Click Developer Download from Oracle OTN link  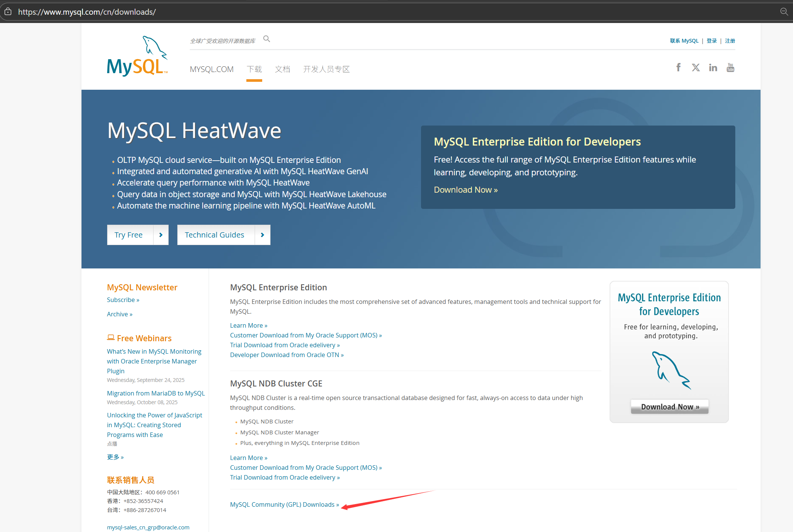(x=287, y=355)
